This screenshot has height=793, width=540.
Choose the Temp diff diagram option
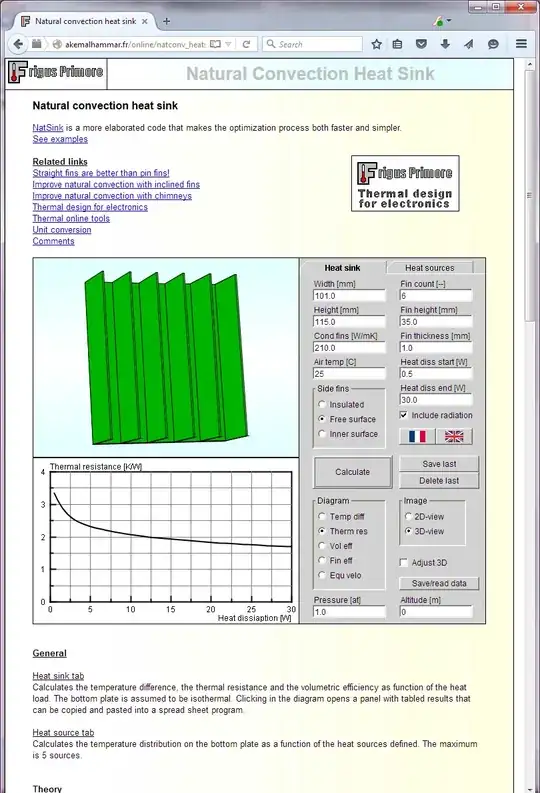pos(322,516)
